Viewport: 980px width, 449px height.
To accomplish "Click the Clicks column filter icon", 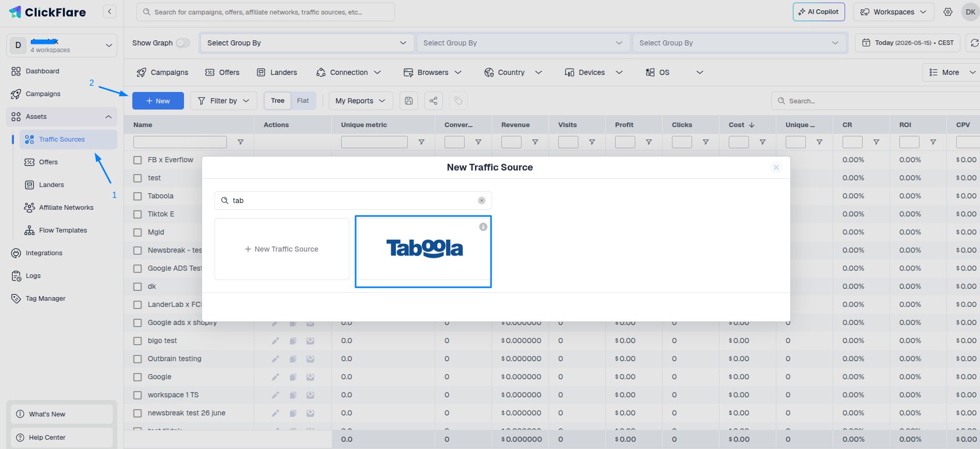I will coord(706,142).
